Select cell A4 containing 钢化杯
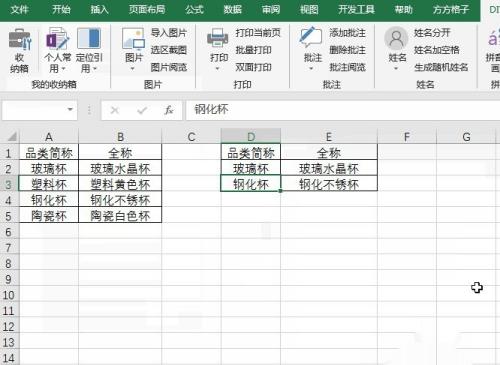500x365 pixels. tap(49, 200)
